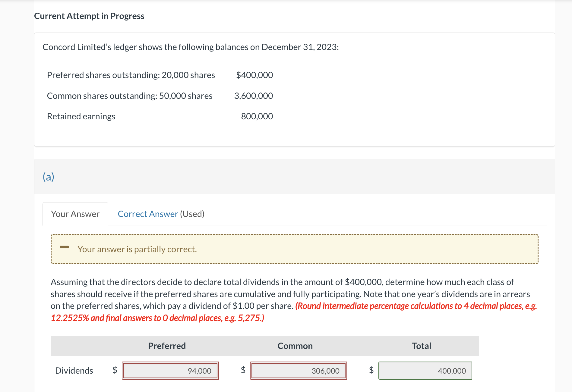Click the partially correct status icon

click(65, 248)
